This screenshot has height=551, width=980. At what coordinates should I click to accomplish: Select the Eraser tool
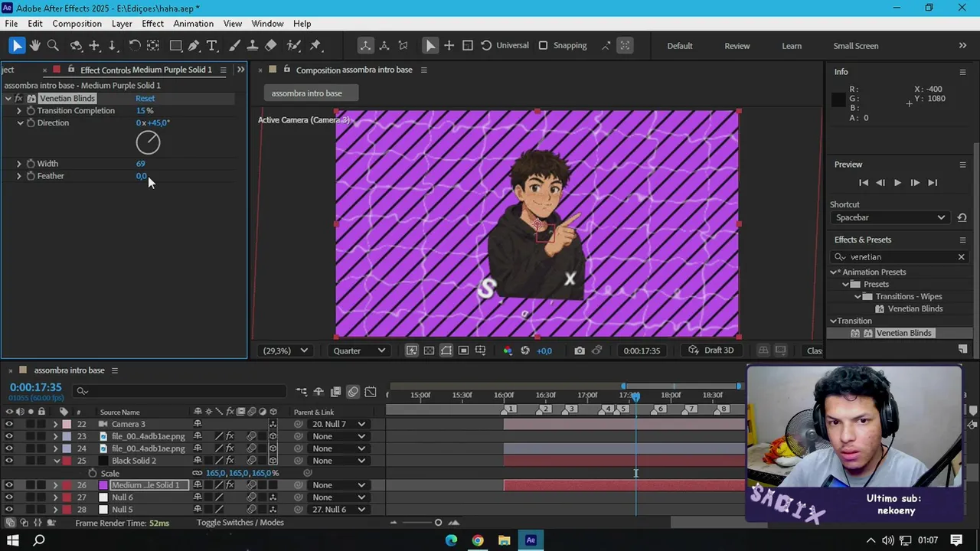click(x=270, y=46)
